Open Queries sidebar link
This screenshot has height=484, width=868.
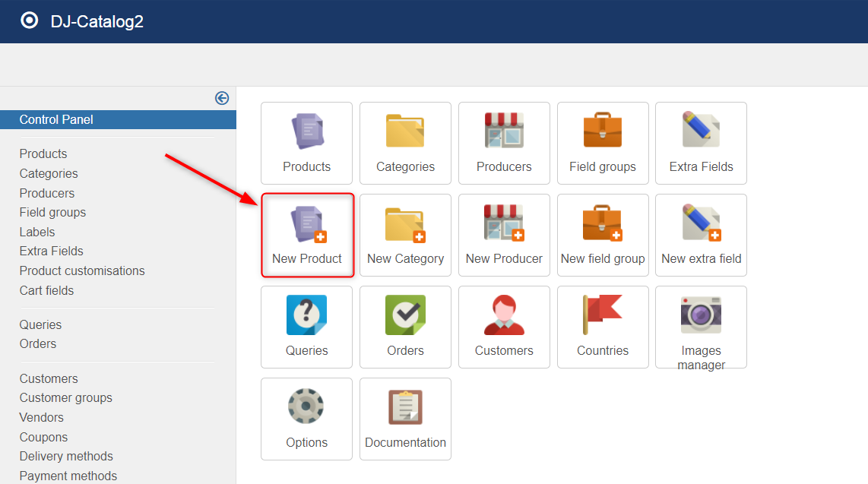pyautogui.click(x=40, y=324)
